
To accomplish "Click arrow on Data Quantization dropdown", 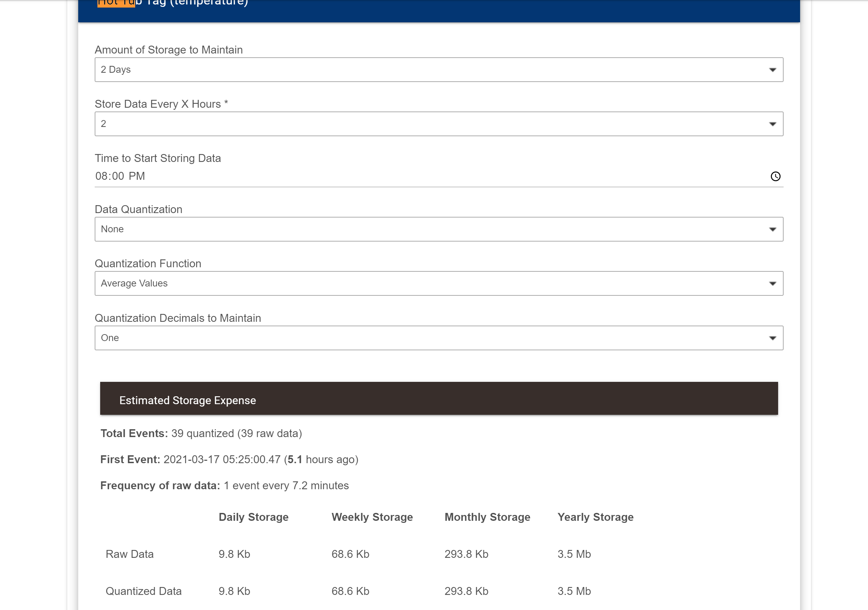I will click(772, 230).
